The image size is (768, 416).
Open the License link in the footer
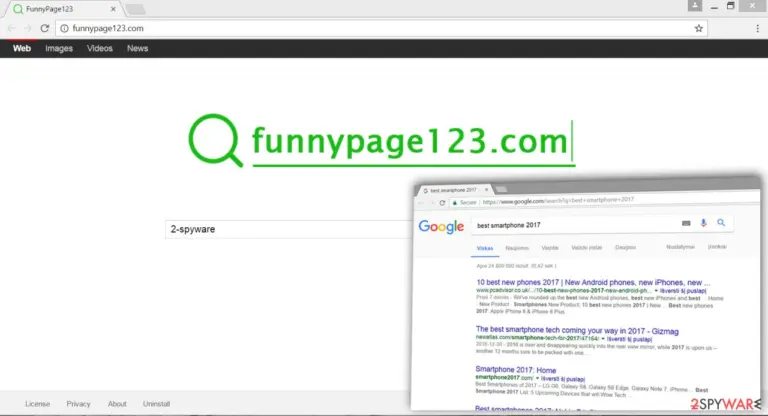(x=38, y=404)
